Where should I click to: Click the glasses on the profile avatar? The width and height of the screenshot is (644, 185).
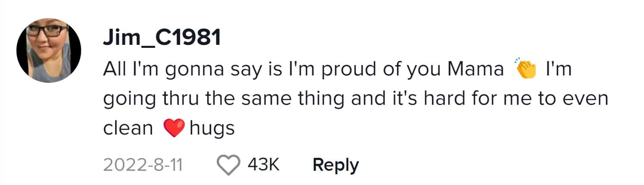click(x=47, y=31)
